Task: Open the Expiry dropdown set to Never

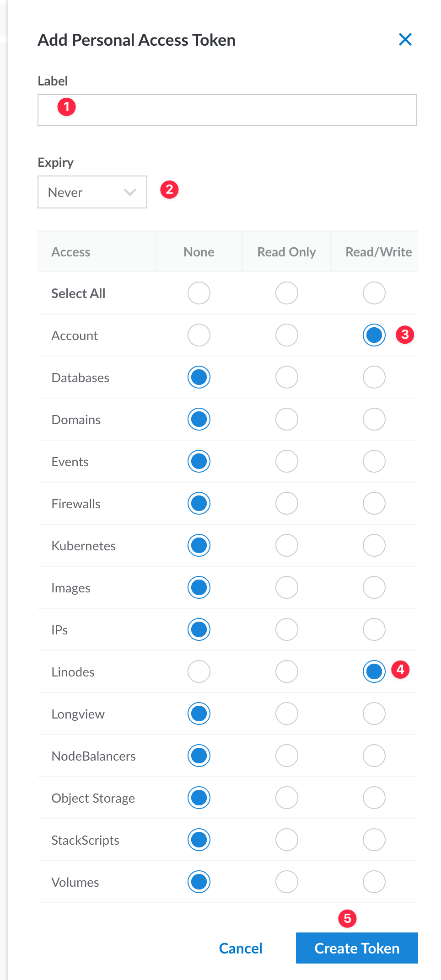Action: (92, 192)
